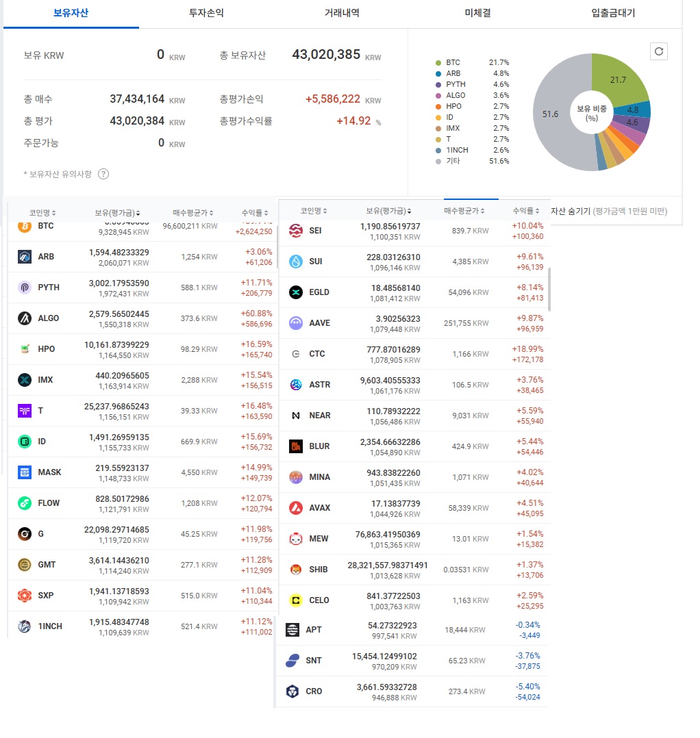Click the 총 매수 value 37,434,164
Viewport: 700px width, 738px height.
click(x=137, y=99)
